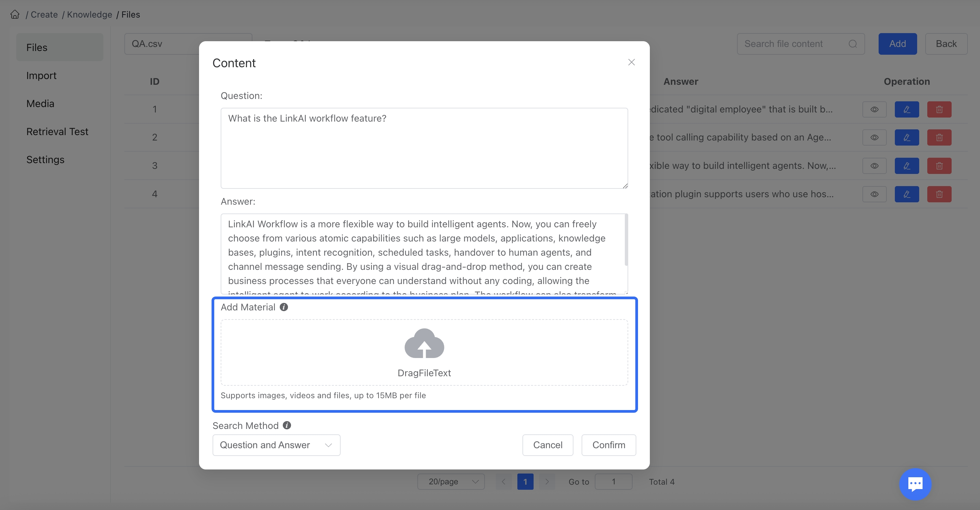This screenshot has height=510, width=980.
Task: Click the Add Material info icon
Action: (284, 307)
